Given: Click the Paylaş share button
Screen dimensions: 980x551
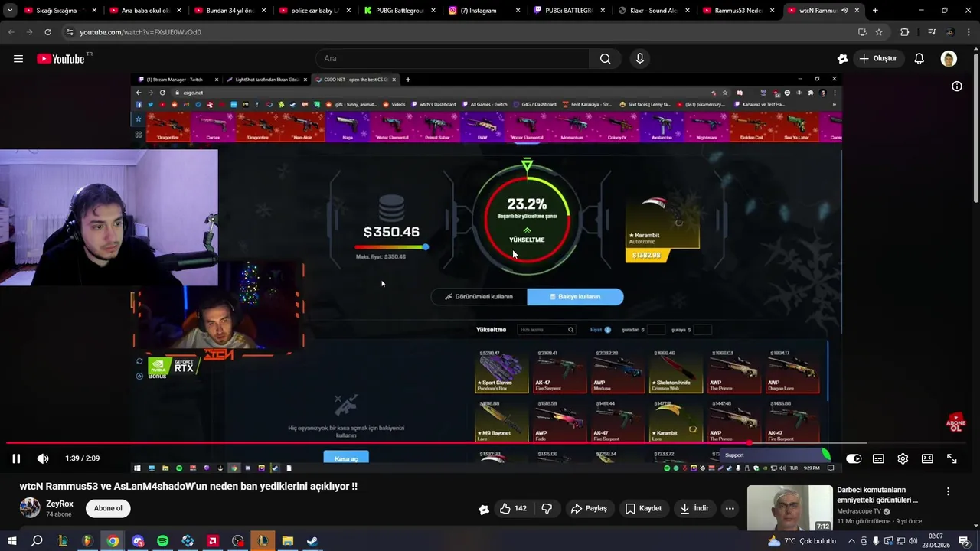Looking at the screenshot, I should point(589,509).
